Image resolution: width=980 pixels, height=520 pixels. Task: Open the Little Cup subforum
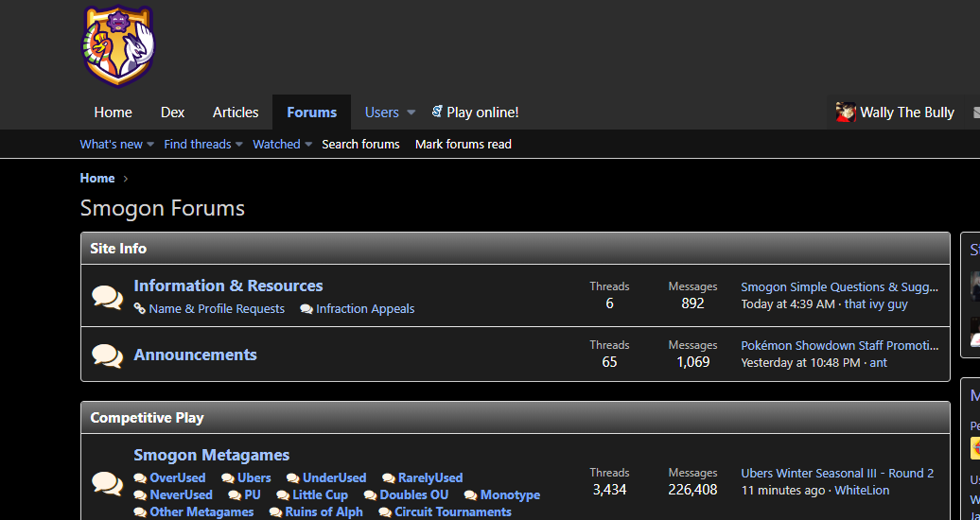coord(320,495)
